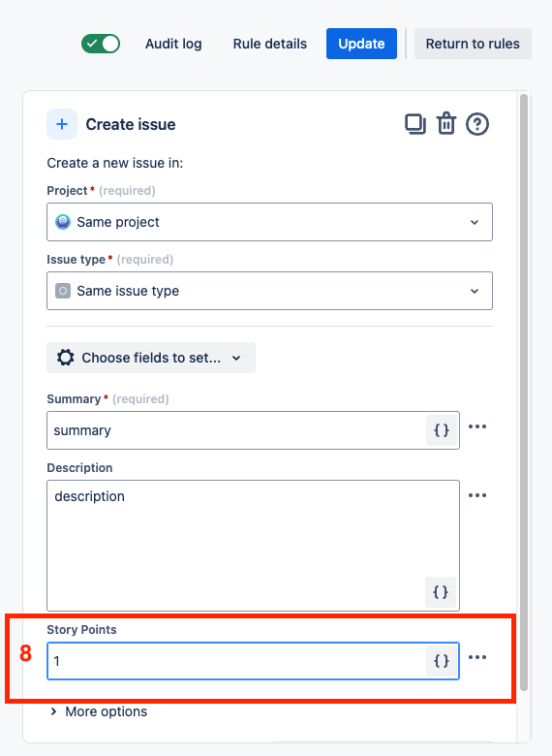Open Summary field more options ellipsis

point(476,426)
